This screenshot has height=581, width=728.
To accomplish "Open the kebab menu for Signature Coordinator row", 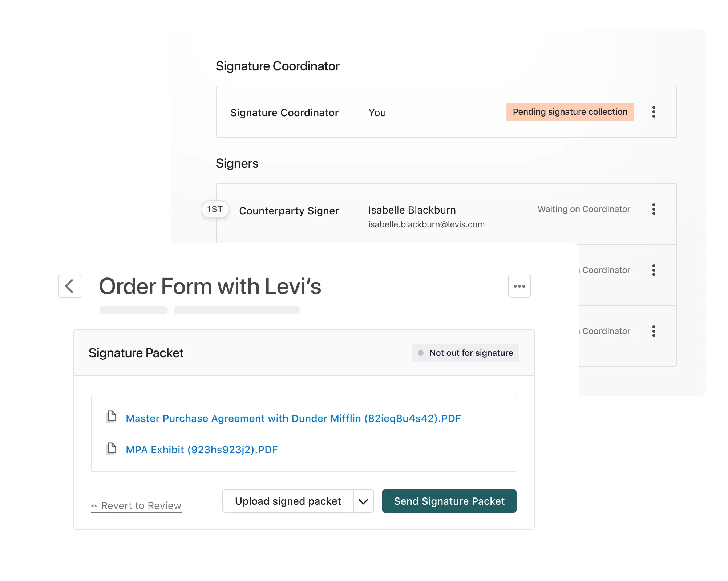I will [x=654, y=112].
